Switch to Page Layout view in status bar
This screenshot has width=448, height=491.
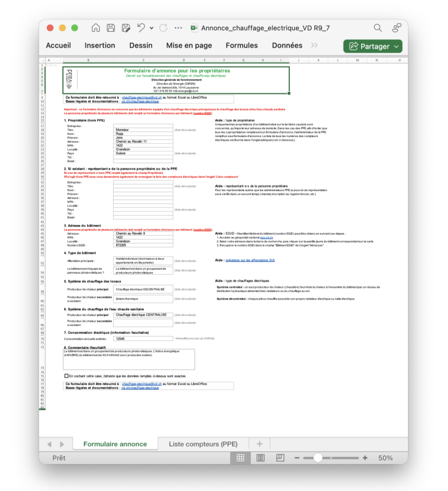pyautogui.click(x=260, y=458)
